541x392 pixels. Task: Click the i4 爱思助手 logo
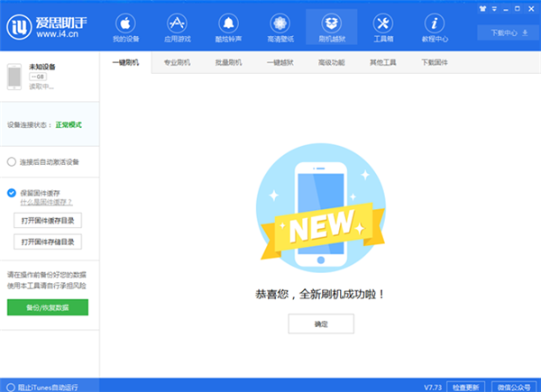click(x=47, y=26)
